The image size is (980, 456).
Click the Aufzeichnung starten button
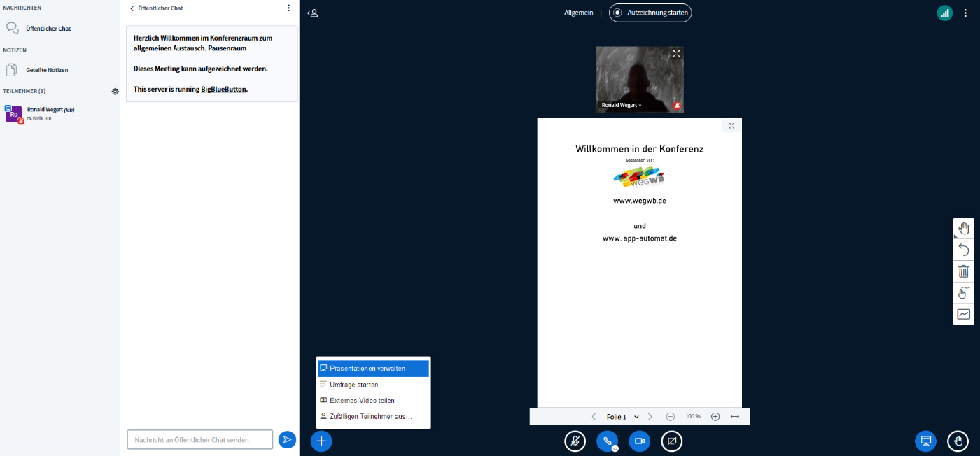tap(650, 13)
